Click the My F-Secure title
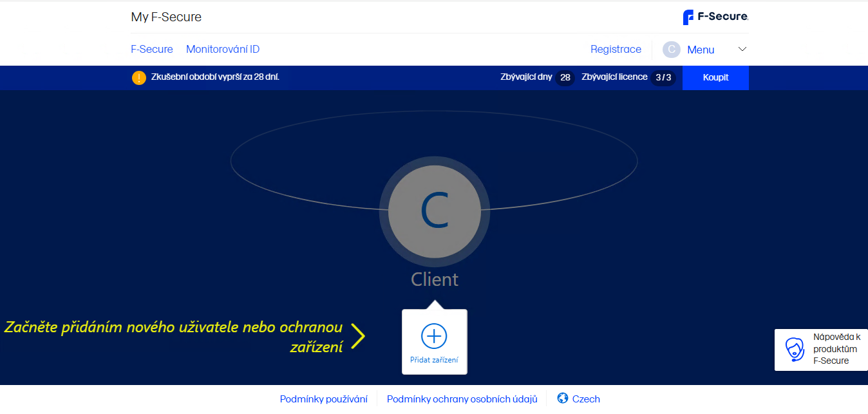Screen dimensions: 868x414 tap(166, 17)
